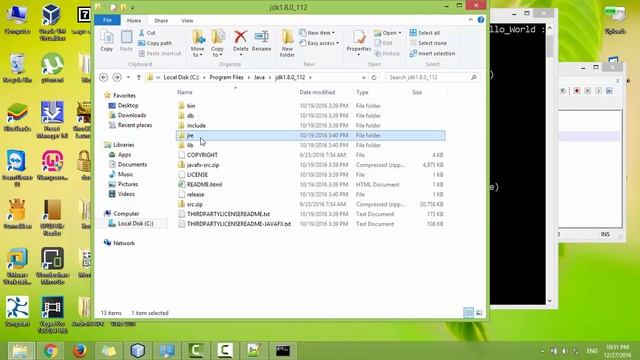Click the Search jdk1.8.0_112 field
This screenshot has width=640, height=360.
pyautogui.click(x=433, y=77)
